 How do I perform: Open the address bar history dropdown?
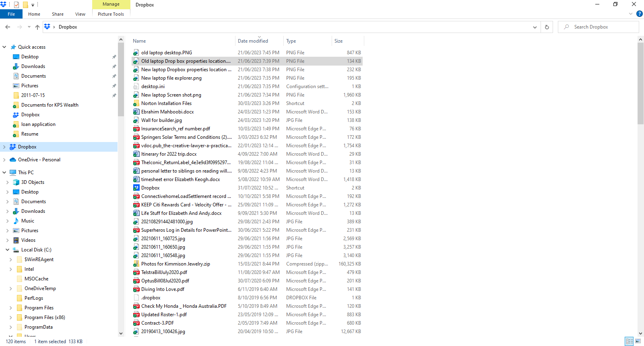pyautogui.click(x=535, y=27)
